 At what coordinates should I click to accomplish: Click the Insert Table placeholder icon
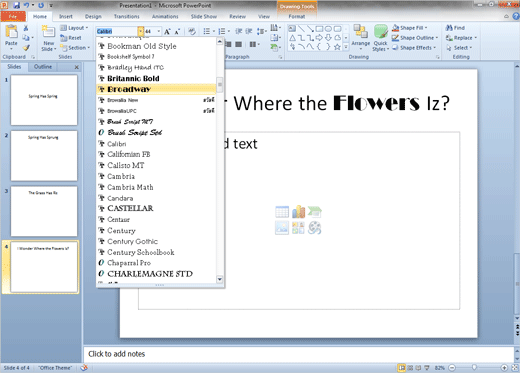282,212
